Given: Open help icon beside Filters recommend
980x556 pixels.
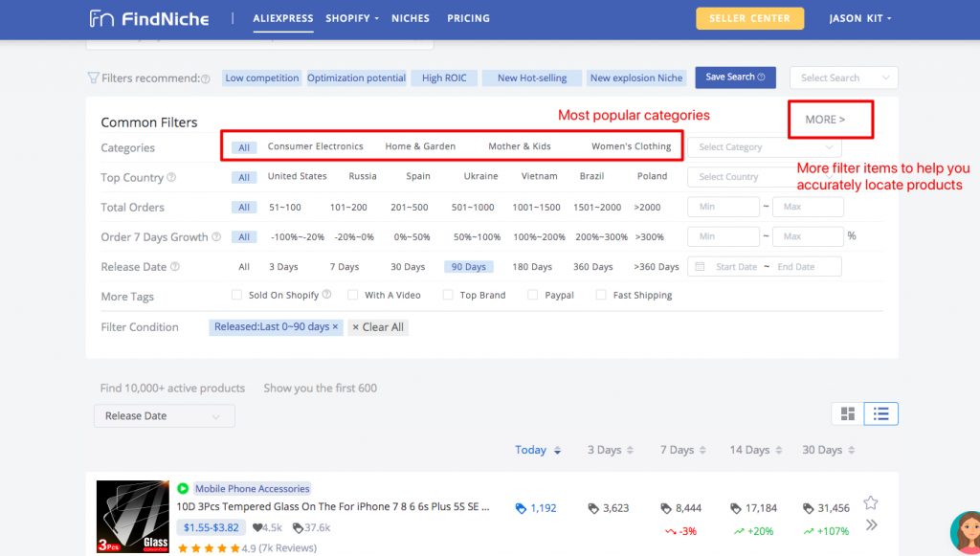Looking at the screenshot, I should point(206,78).
